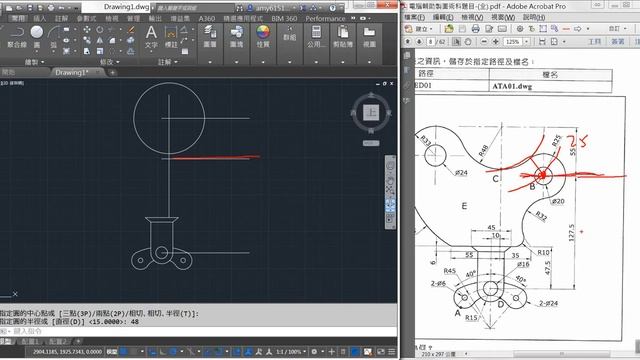Open the Acrobat zoom percentage dropdown
Image resolution: width=640 pixels, height=360 pixels.
tap(526, 42)
